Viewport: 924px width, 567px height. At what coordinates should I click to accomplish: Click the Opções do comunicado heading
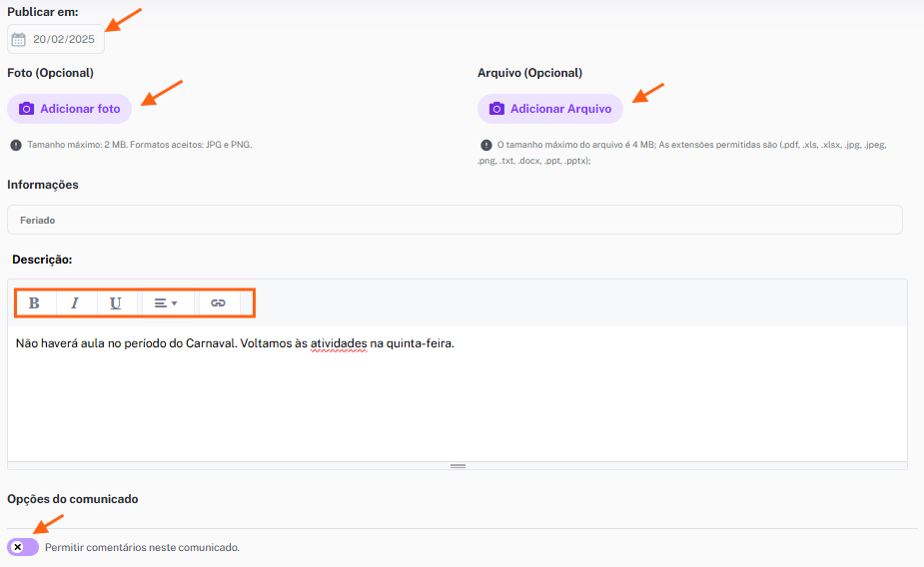[x=73, y=499]
